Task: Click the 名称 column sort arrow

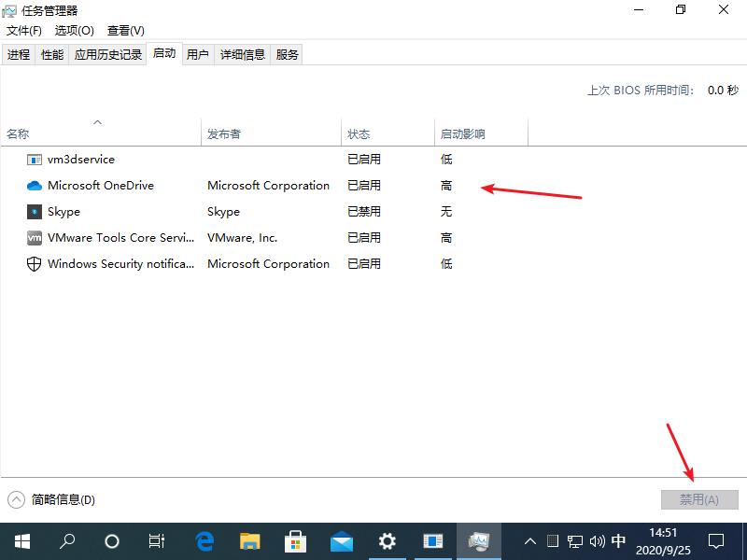Action: point(97,121)
